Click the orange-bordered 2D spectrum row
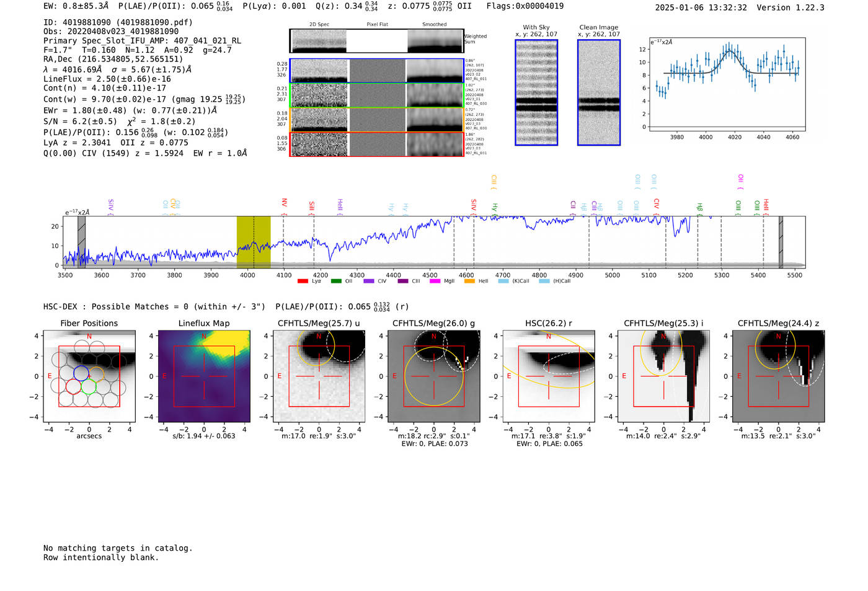The image size is (868, 591). (377, 120)
